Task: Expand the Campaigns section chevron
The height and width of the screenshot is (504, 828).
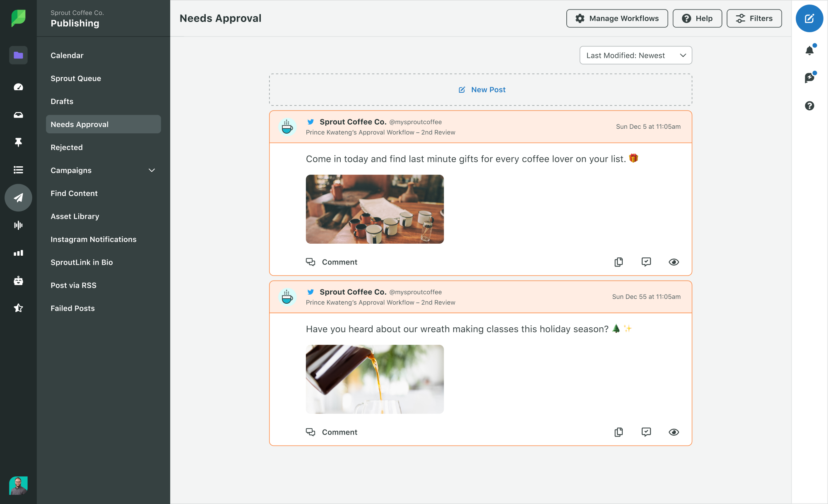Action: click(152, 170)
